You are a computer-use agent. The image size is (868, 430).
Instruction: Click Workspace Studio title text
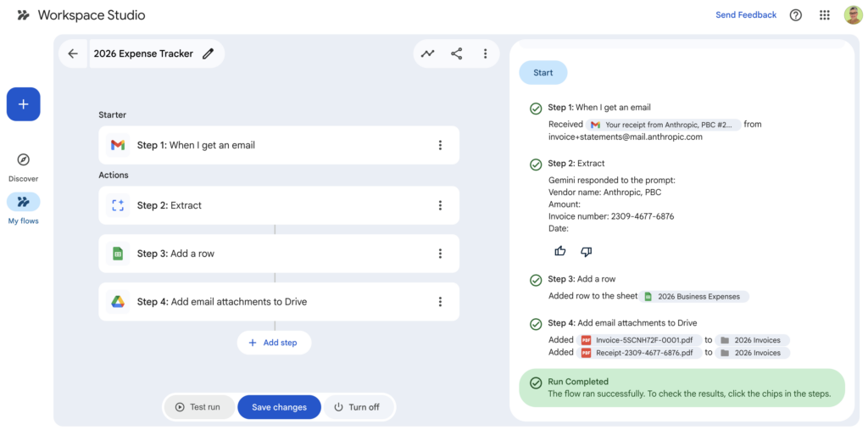point(92,15)
